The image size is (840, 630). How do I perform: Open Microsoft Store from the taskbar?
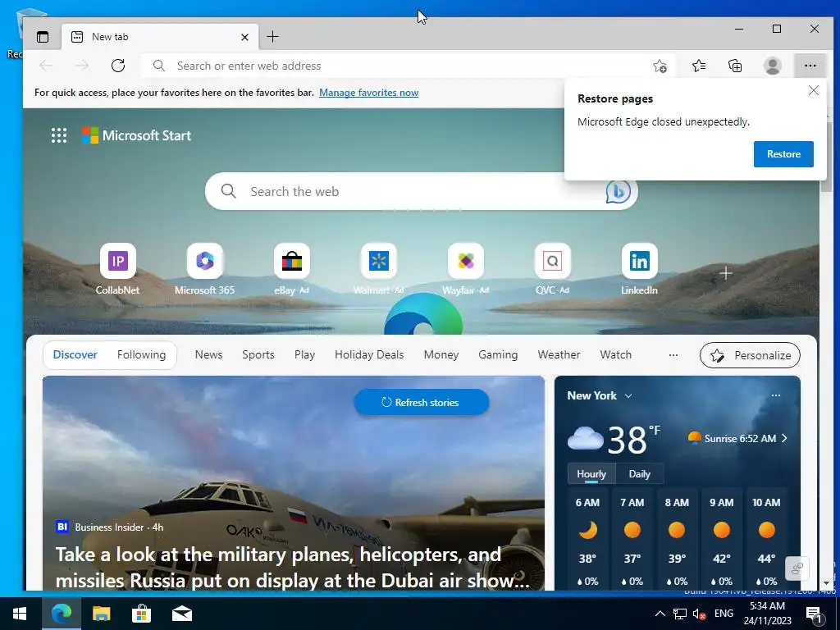click(x=141, y=614)
